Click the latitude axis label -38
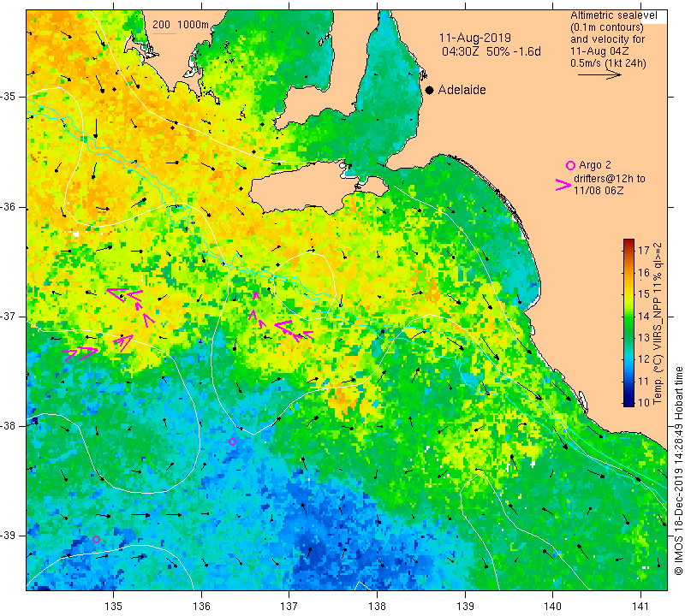 pyautogui.click(x=9, y=426)
